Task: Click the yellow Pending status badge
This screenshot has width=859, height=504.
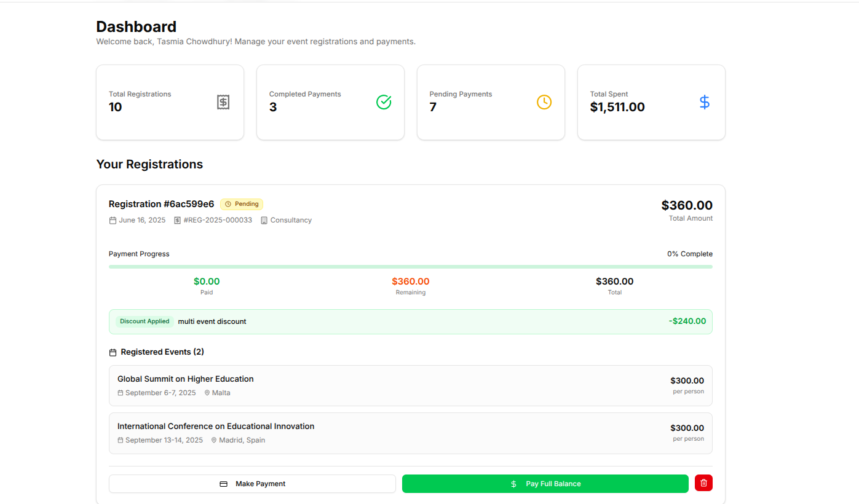Action: pyautogui.click(x=242, y=204)
